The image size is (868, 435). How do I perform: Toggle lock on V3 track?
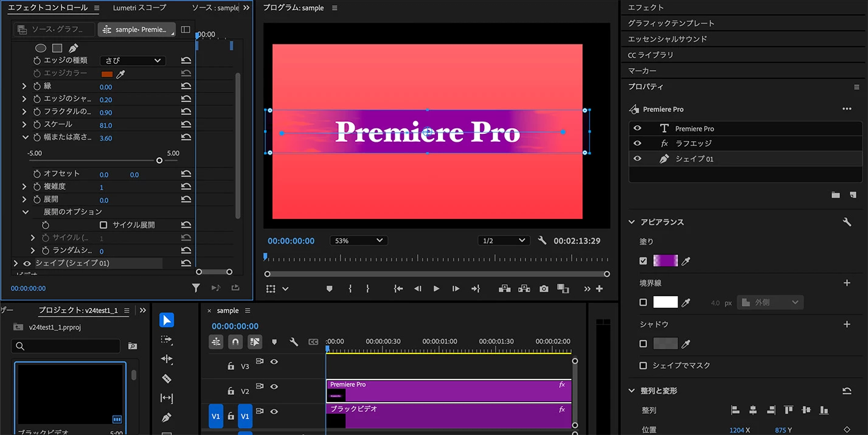(231, 366)
